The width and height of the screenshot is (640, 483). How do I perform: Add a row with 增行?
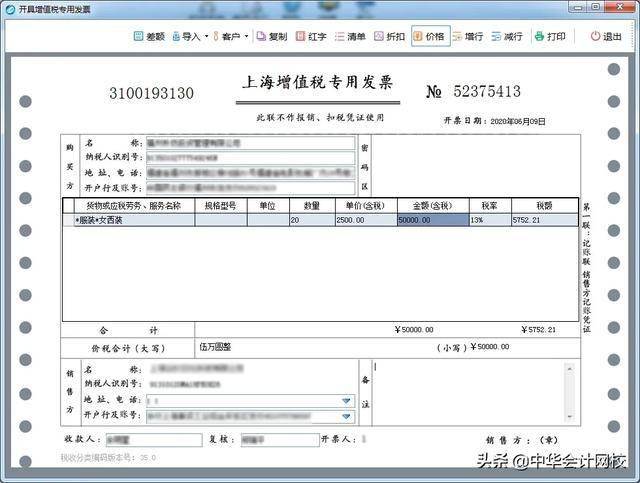coord(468,36)
